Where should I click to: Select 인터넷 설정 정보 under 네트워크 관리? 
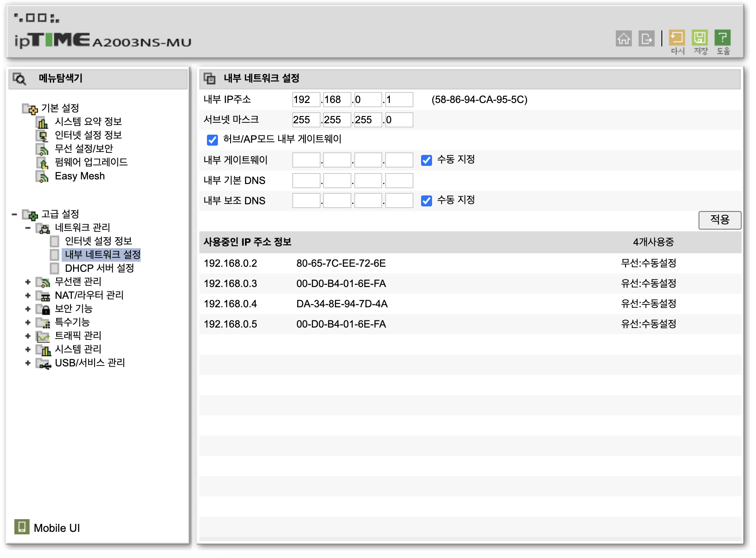98,241
